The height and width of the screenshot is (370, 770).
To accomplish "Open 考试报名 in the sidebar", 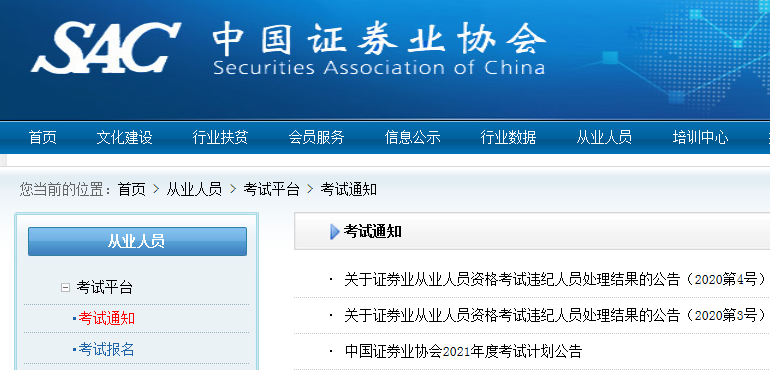I will click(107, 349).
